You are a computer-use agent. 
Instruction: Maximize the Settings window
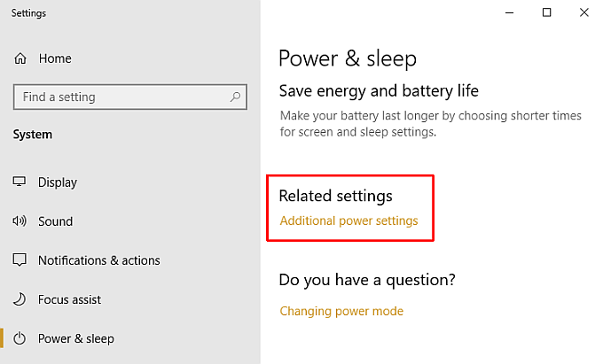(547, 12)
